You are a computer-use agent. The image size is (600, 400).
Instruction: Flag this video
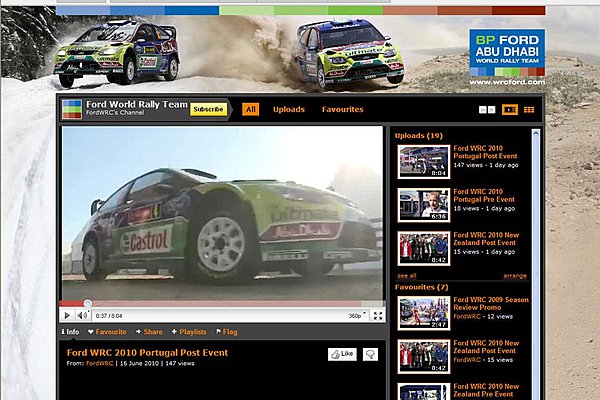coord(226,331)
